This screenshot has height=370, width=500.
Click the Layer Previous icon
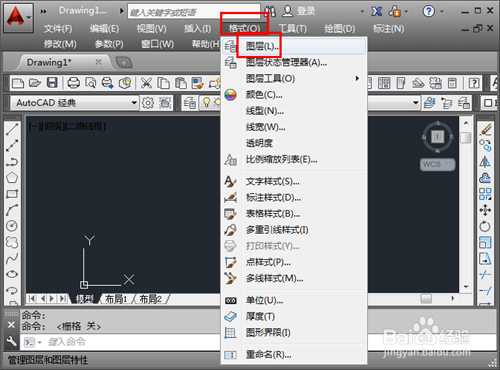(x=446, y=103)
